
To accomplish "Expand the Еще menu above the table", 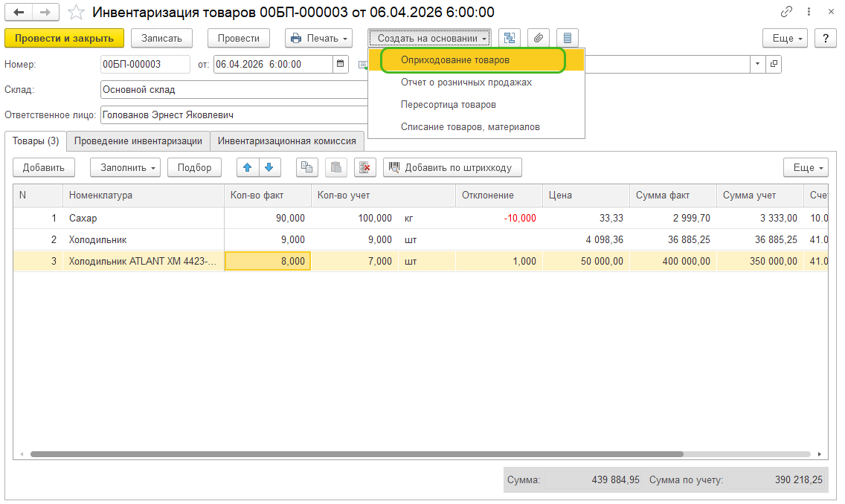I will click(x=806, y=167).
